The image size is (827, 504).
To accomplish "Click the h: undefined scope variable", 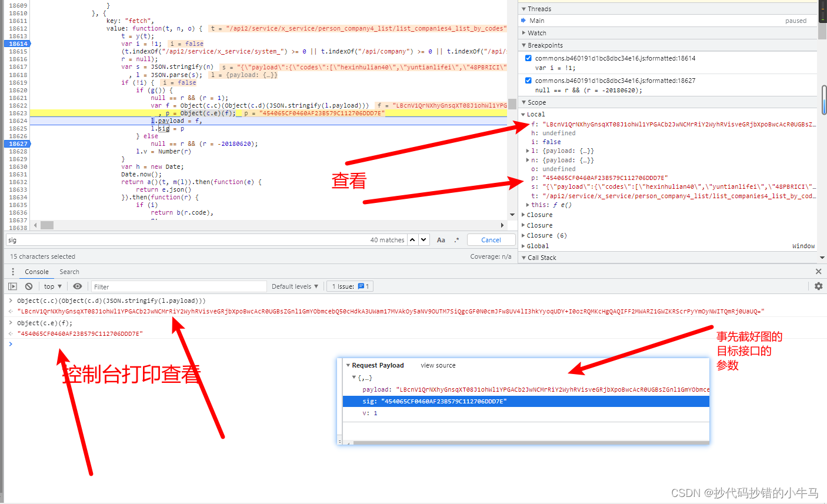I will [553, 133].
